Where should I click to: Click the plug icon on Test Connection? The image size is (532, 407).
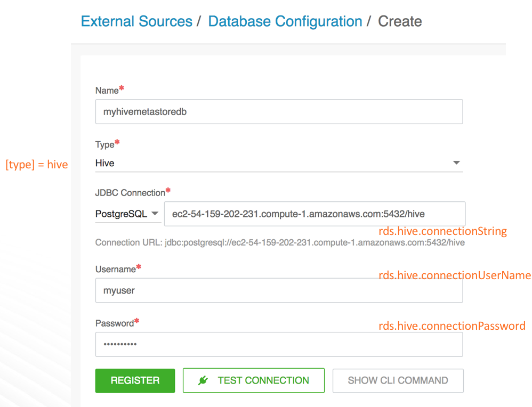click(203, 380)
